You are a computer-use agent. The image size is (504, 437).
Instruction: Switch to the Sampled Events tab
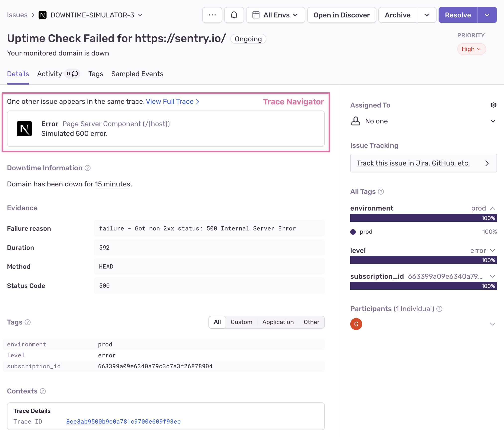tap(137, 74)
